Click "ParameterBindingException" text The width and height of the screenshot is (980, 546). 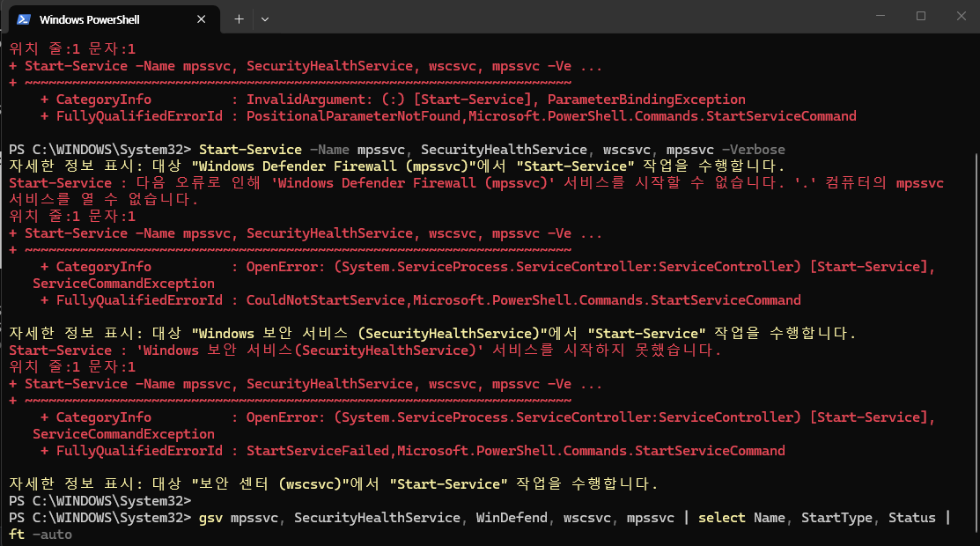click(x=646, y=100)
